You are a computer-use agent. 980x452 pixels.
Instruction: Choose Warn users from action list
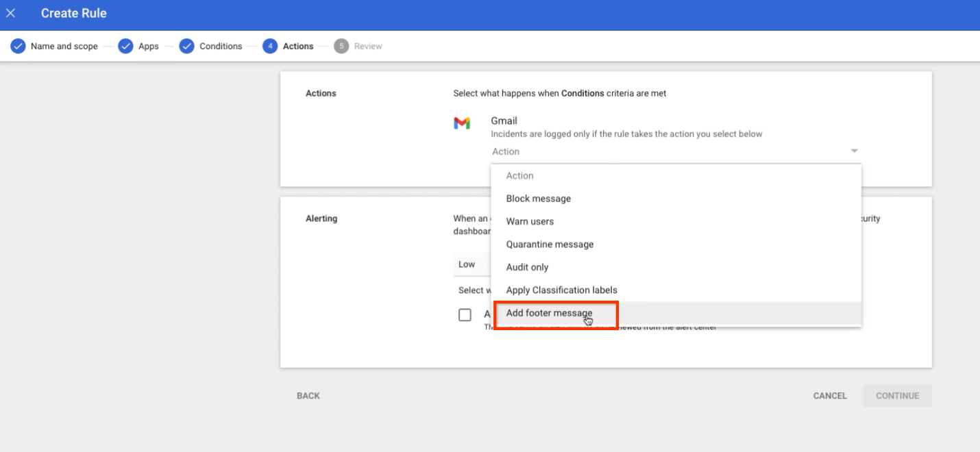[x=530, y=222]
